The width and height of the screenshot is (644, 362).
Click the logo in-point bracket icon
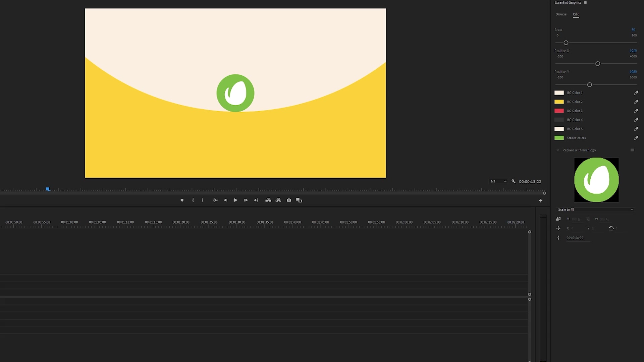(x=558, y=238)
